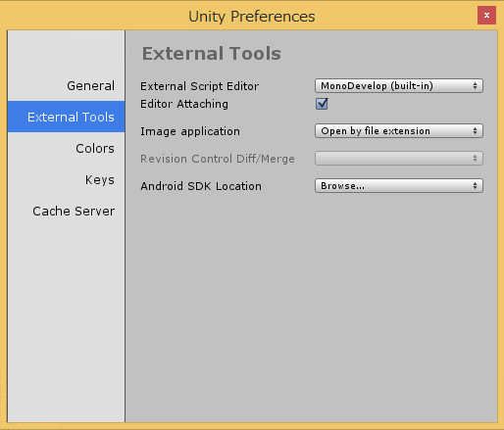Select the External Tools tab
504x430 pixels.
click(x=66, y=117)
